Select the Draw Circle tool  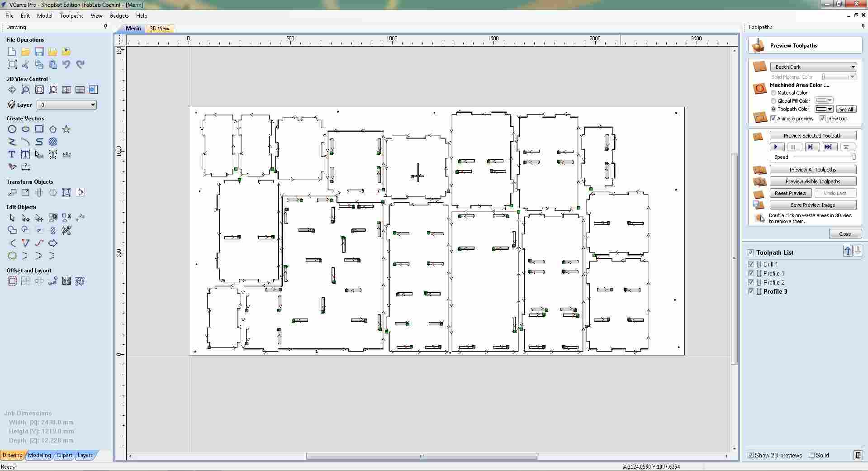(12, 129)
